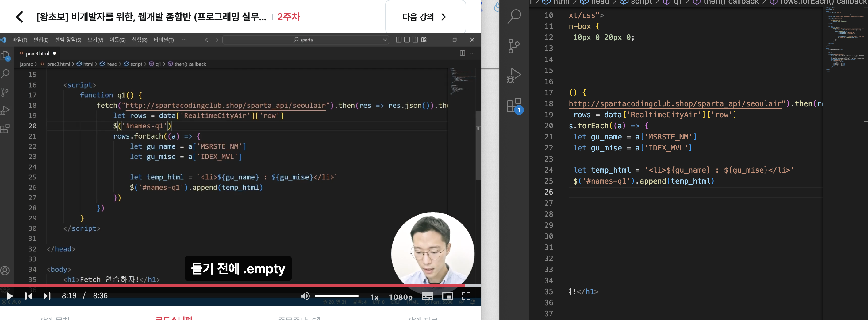
Task: Mute the video with the speaker icon
Action: (x=305, y=296)
